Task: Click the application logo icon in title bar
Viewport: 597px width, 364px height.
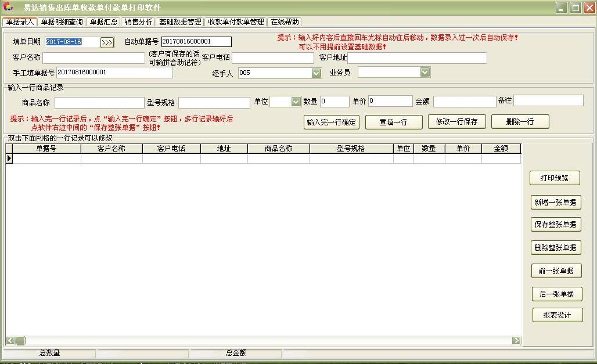Action: point(8,7)
